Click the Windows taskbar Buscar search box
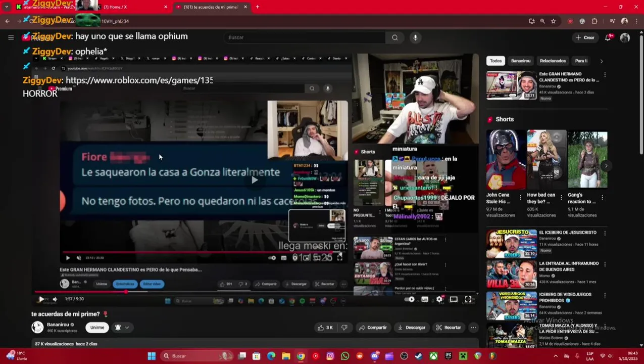Image resolution: width=644 pixels, height=364 pixels. (x=197, y=356)
